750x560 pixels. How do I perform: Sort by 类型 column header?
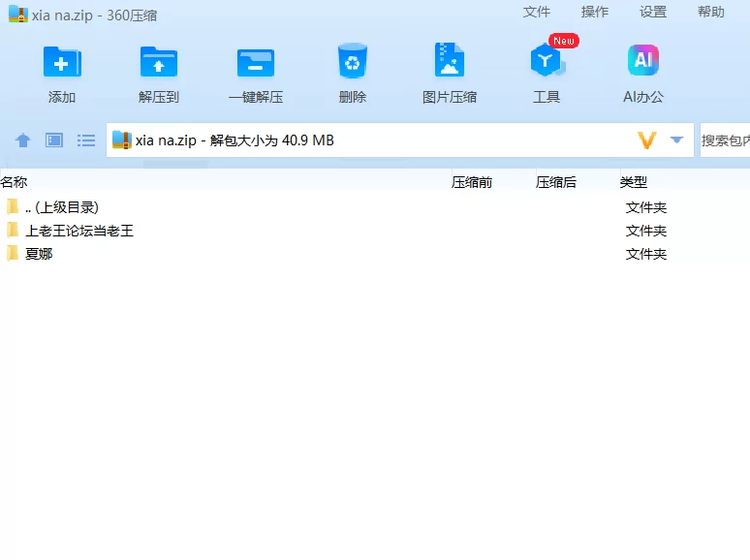(x=634, y=182)
